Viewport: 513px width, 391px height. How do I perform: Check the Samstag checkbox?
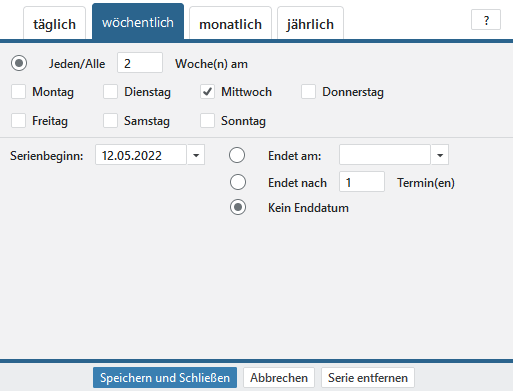click(110, 121)
